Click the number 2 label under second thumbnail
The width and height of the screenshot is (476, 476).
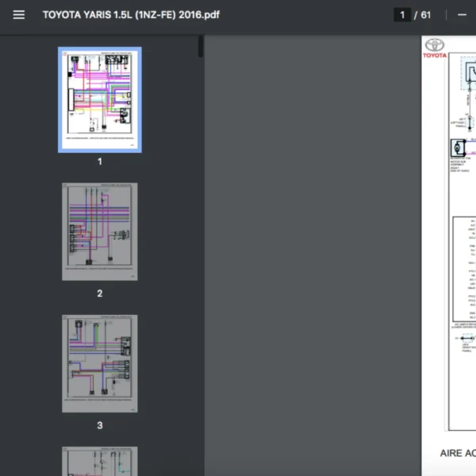tap(100, 294)
